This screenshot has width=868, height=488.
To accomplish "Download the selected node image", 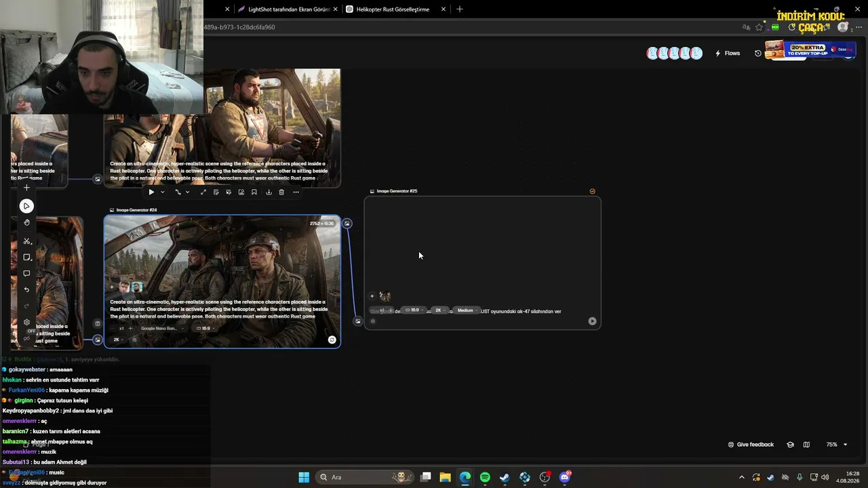I will (x=269, y=192).
